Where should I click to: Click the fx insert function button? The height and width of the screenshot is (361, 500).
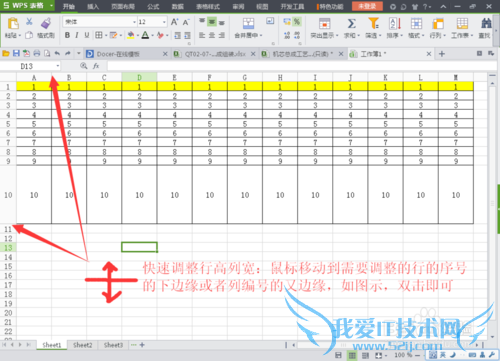click(96, 66)
